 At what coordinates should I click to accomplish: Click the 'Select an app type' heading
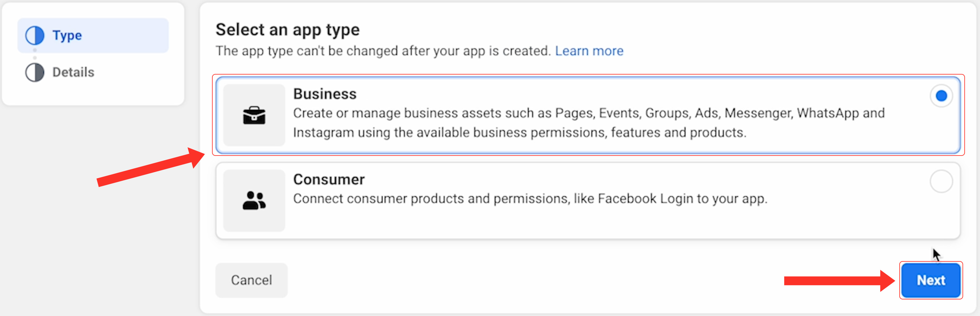click(x=287, y=30)
